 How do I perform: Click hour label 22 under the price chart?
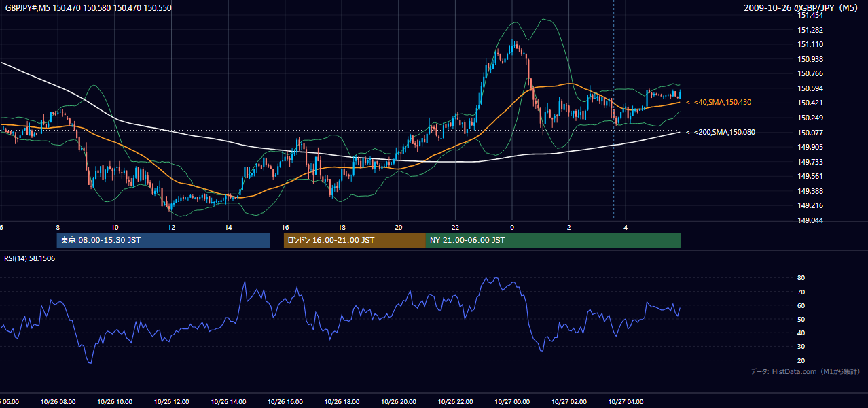pos(455,227)
